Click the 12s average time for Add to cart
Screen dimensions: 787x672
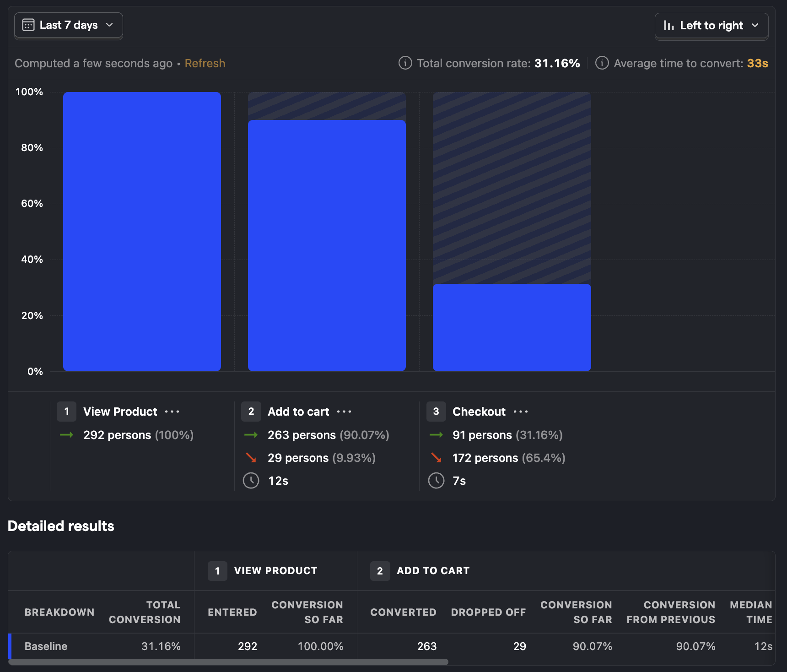278,481
